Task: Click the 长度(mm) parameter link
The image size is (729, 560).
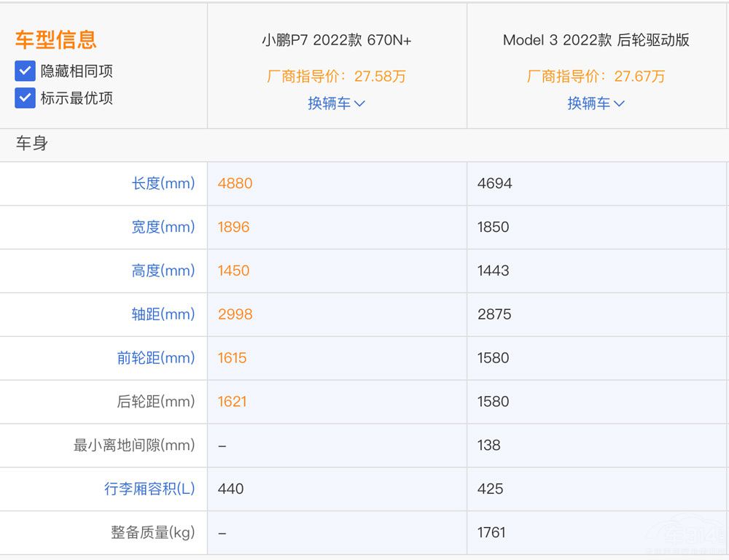Action: (x=163, y=183)
